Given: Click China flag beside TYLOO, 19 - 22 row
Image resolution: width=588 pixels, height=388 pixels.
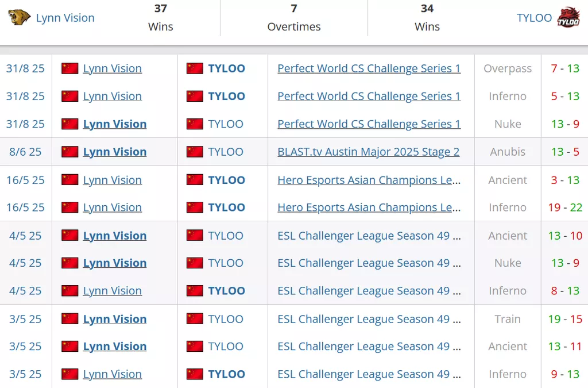Looking at the screenshot, I should (x=195, y=208).
